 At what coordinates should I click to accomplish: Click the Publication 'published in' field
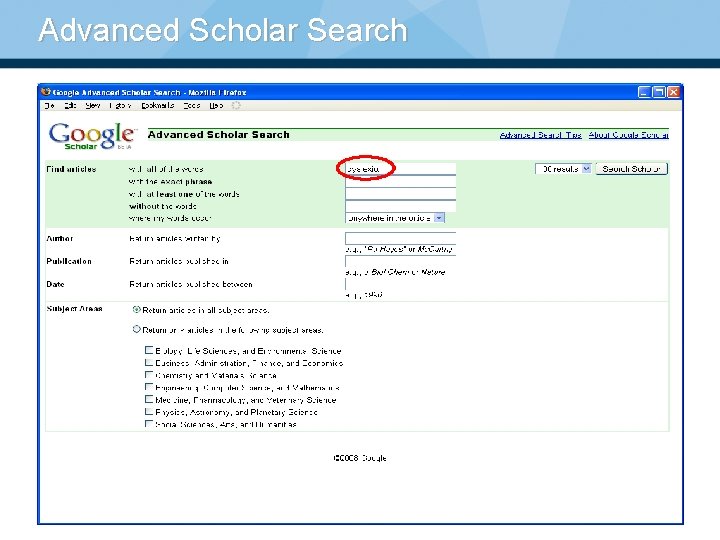point(400,261)
